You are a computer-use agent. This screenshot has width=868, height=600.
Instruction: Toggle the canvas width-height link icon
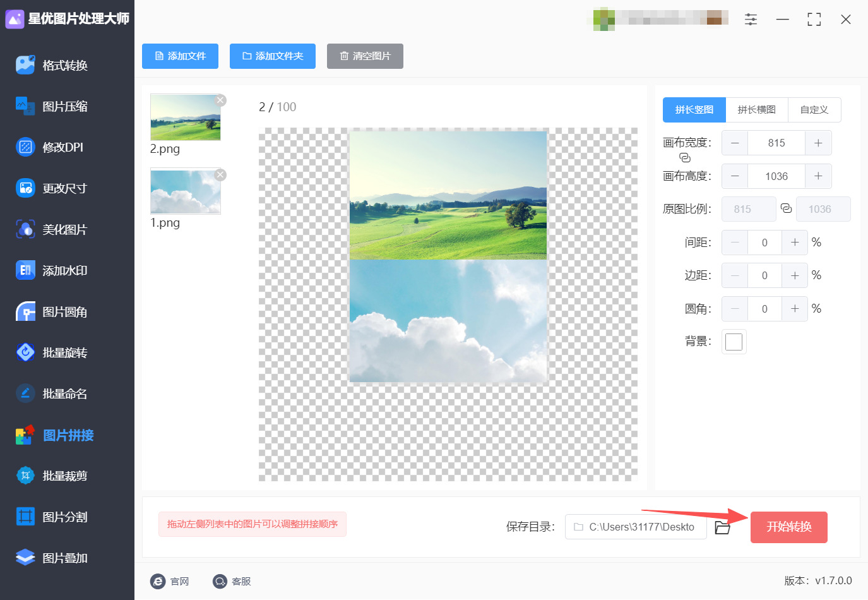685,158
